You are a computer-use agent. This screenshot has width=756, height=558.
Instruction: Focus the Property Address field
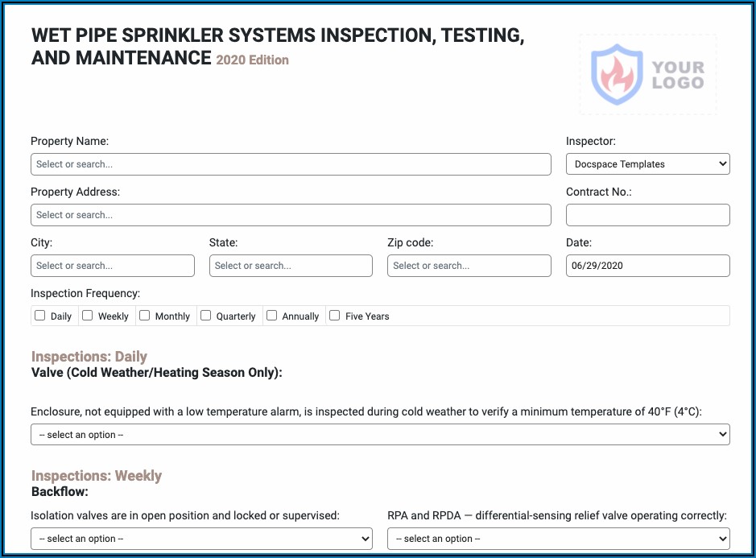tap(291, 215)
